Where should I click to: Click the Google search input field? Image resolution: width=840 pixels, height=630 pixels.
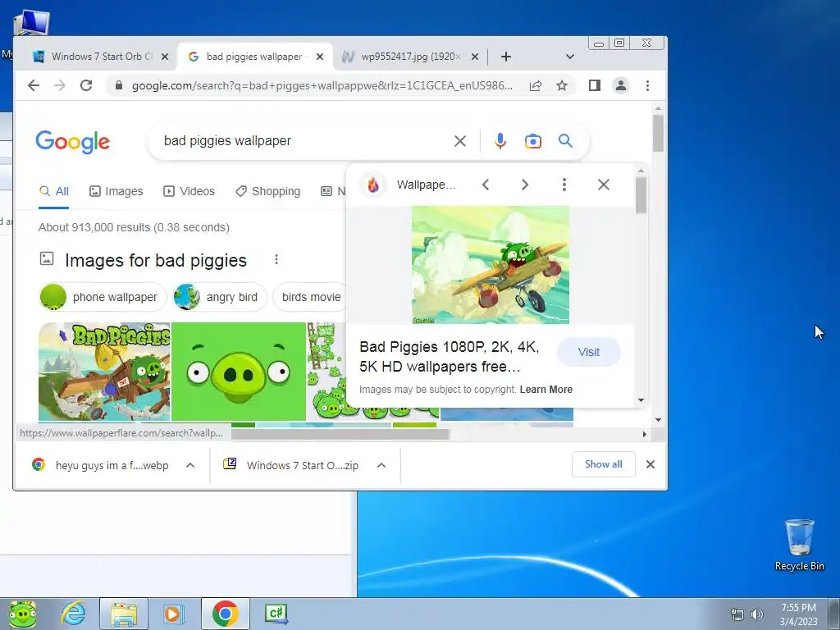coord(304,141)
